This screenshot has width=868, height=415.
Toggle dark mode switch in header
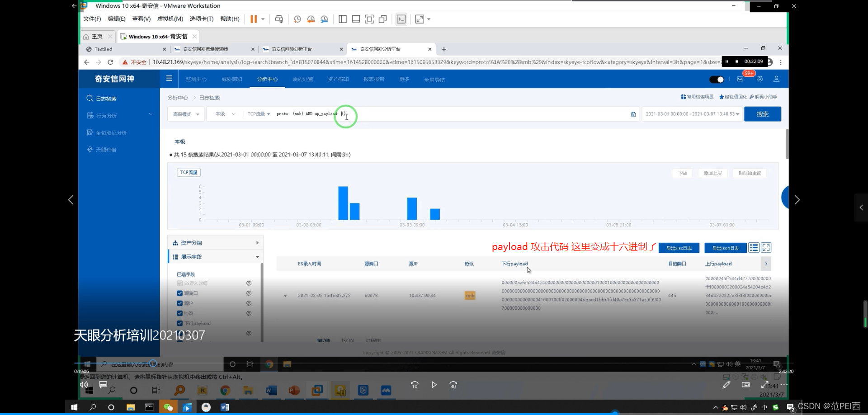tap(717, 80)
